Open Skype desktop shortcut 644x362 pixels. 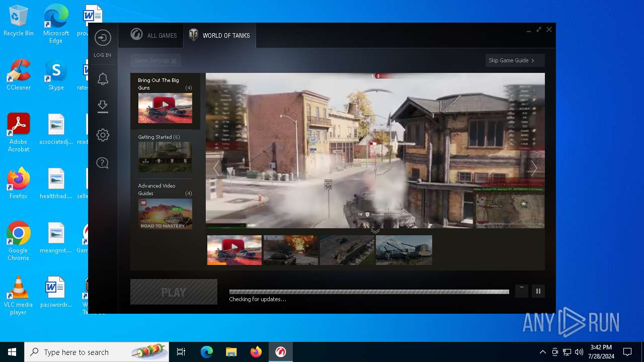(x=56, y=75)
